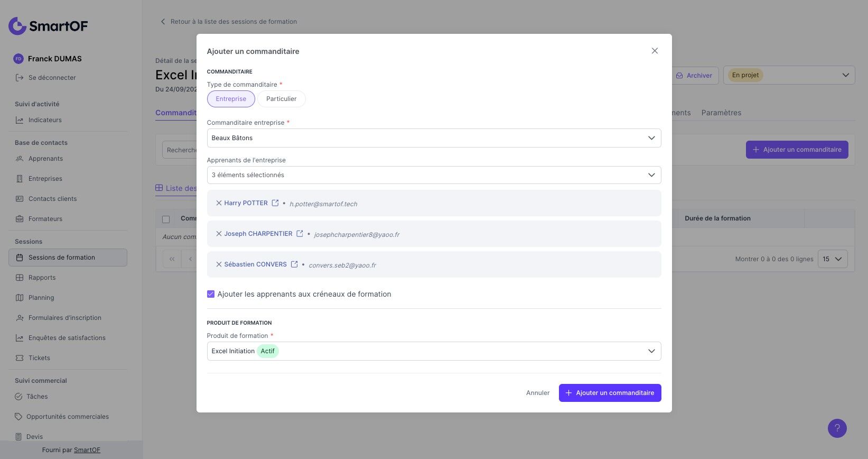Remove Joseph CHARPENTIER using the X icon
This screenshot has width=868, height=459.
(219, 234)
